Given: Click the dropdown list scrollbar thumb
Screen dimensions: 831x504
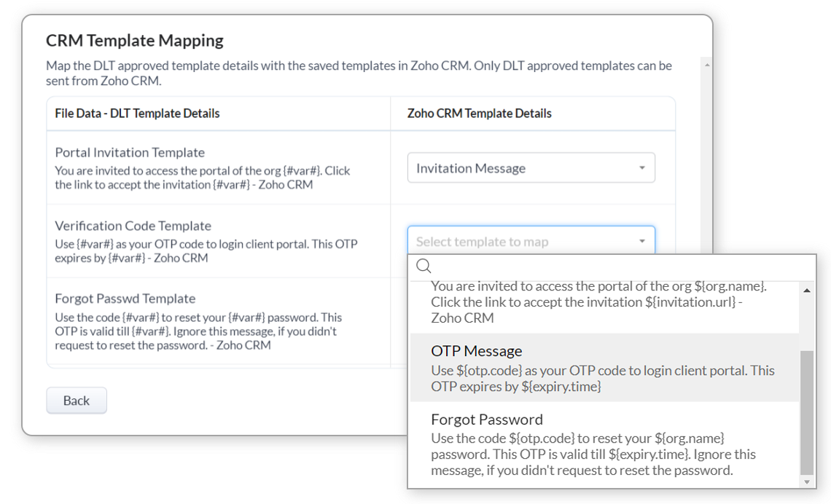Looking at the screenshot, I should coord(807,412).
